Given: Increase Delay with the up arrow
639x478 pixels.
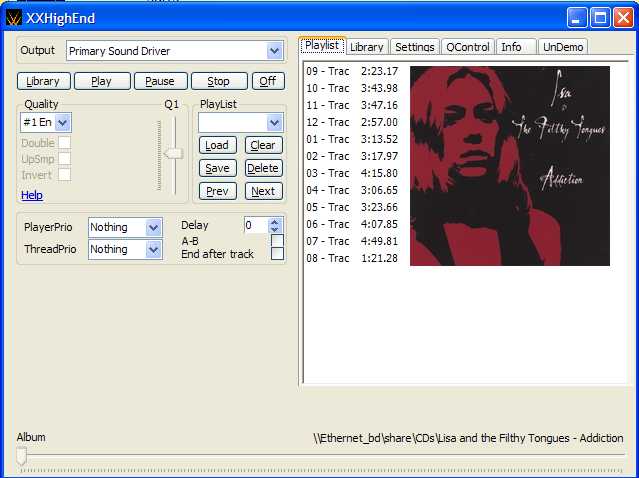Looking at the screenshot, I should [x=275, y=222].
